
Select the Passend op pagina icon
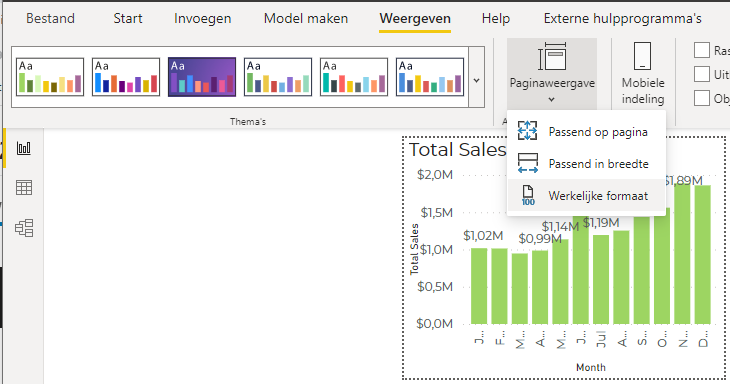tap(527, 131)
